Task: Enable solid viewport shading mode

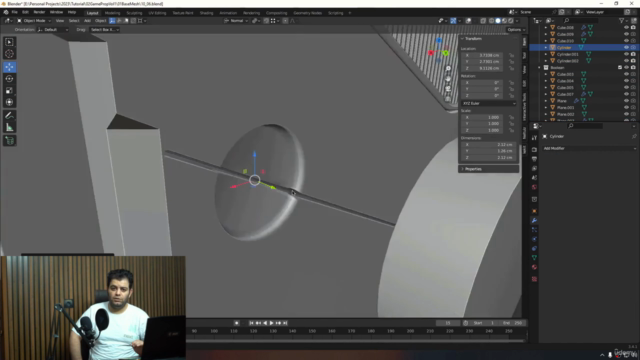Action: tap(498, 21)
